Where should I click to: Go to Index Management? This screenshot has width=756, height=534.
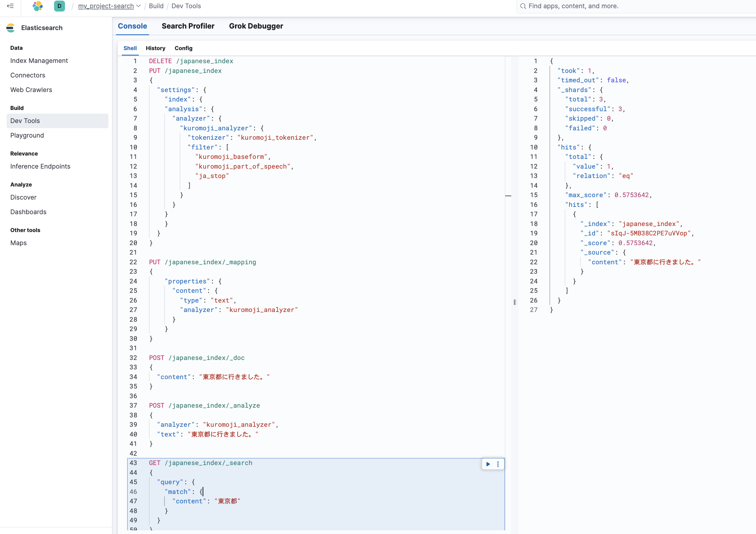[39, 61]
